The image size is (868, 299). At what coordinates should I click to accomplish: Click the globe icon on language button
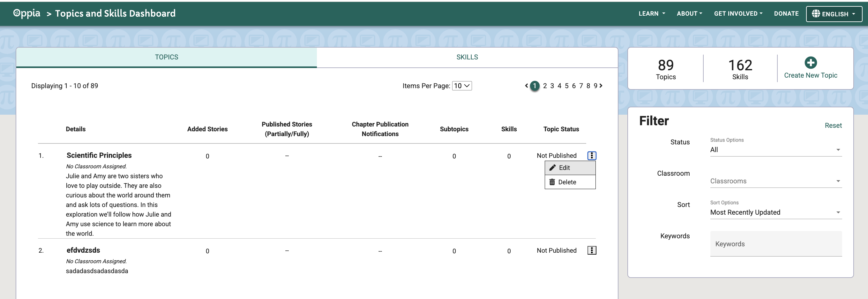click(x=816, y=13)
